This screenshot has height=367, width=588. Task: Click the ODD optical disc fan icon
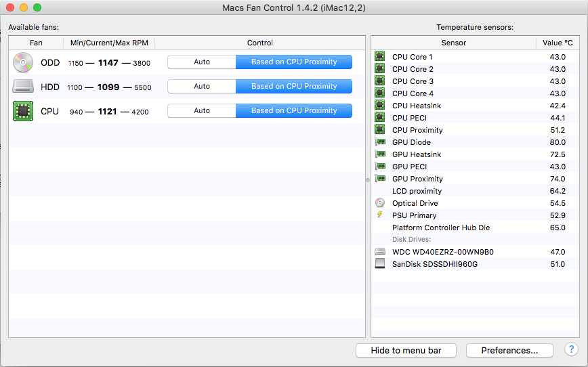23,62
